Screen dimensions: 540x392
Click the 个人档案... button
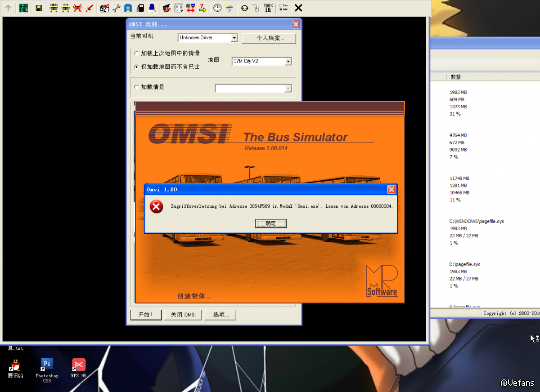tap(269, 38)
